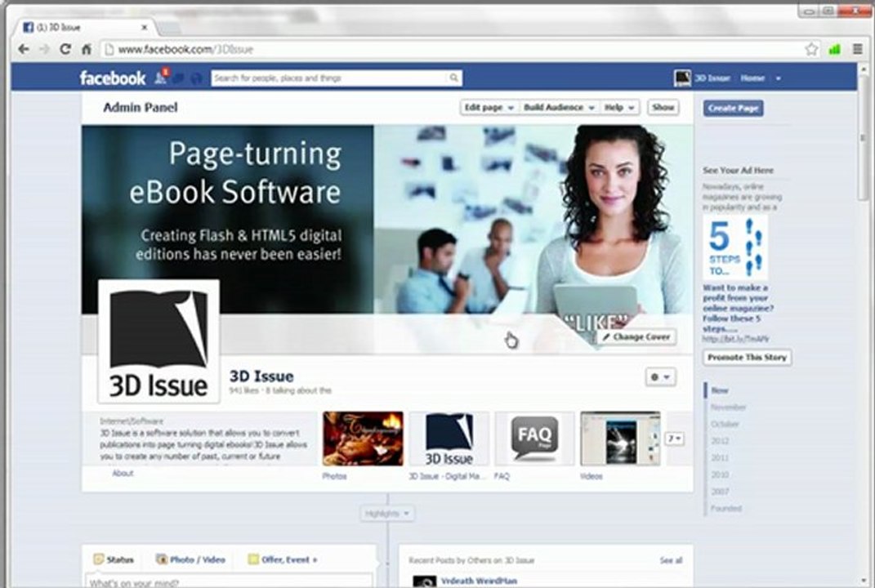Viewport: 875px width, 588px height.
Task: Jump to 2011 in timeline
Action: coord(720,457)
